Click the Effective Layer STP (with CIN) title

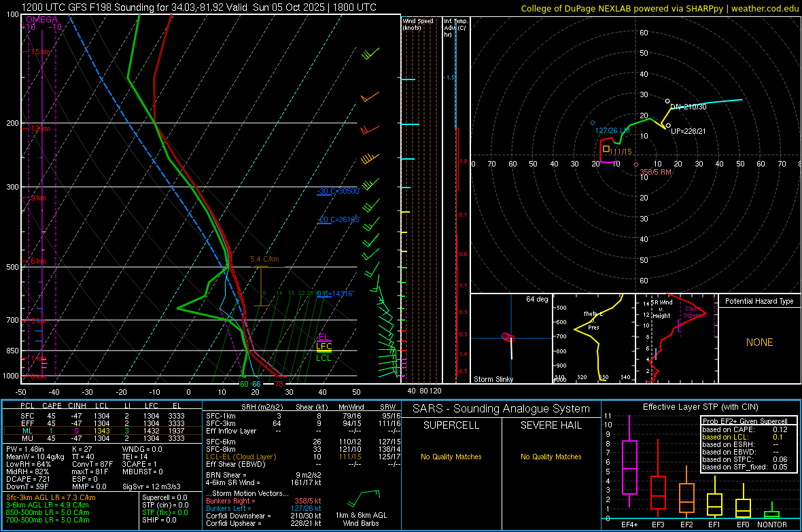[x=700, y=407]
